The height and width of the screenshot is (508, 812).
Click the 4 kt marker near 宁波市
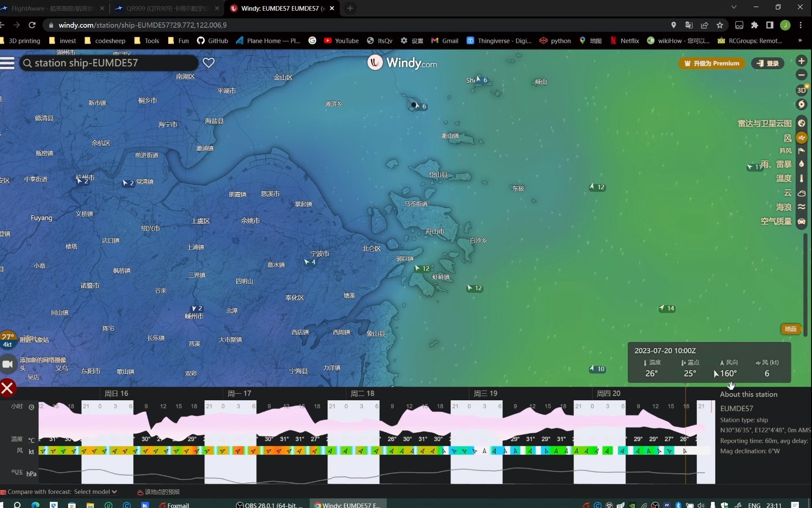[310, 262]
